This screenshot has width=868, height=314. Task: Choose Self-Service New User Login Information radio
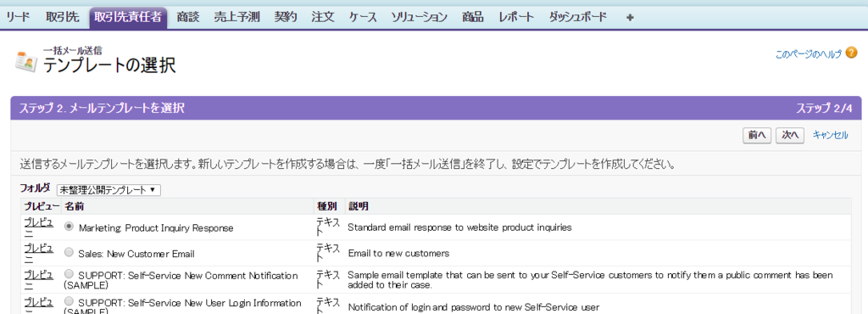tap(69, 301)
